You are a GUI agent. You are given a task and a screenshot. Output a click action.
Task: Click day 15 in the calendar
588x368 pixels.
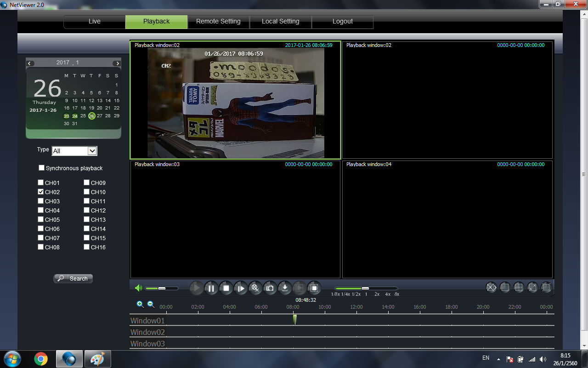point(117,100)
